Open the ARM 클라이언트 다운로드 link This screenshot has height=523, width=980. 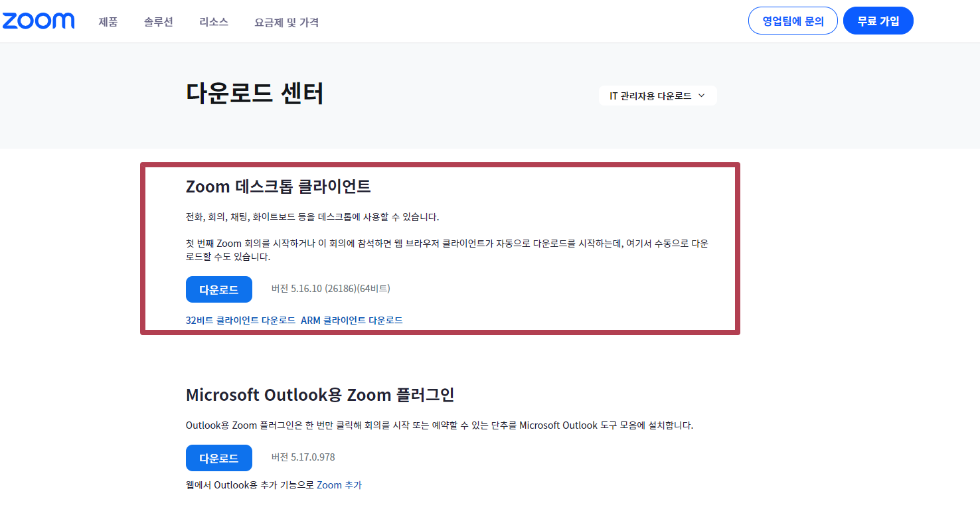click(x=352, y=320)
